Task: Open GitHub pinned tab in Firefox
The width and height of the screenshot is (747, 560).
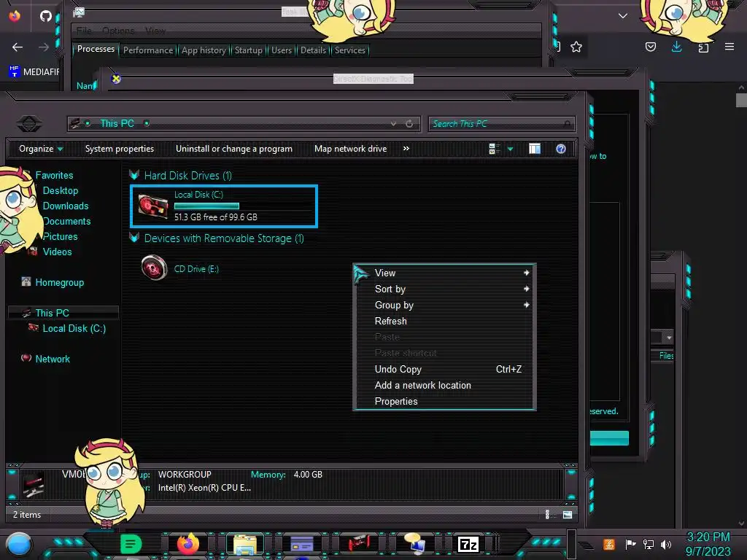Action: coord(46,16)
